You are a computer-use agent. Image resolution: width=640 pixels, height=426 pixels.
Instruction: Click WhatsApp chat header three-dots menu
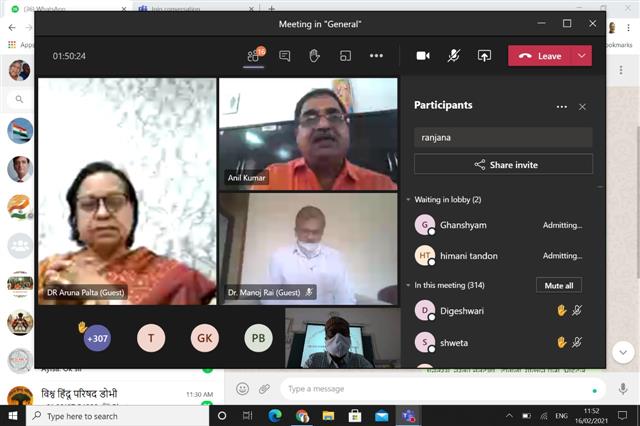coord(621,70)
